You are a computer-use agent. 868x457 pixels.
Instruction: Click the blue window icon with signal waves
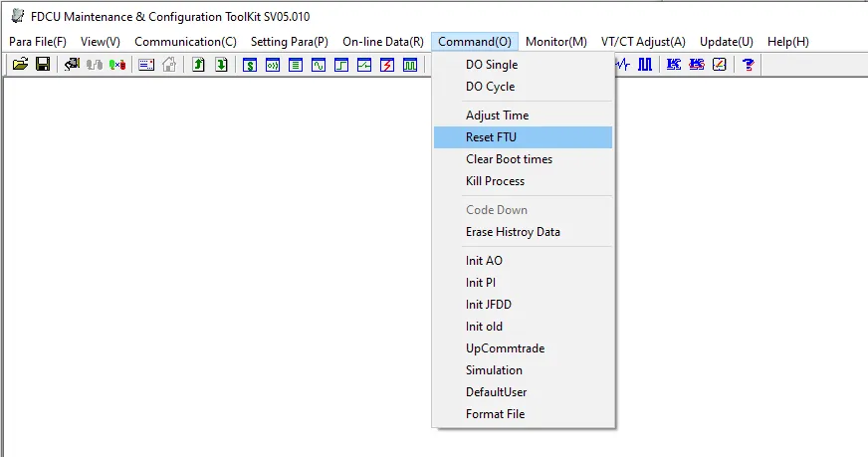tap(273, 65)
